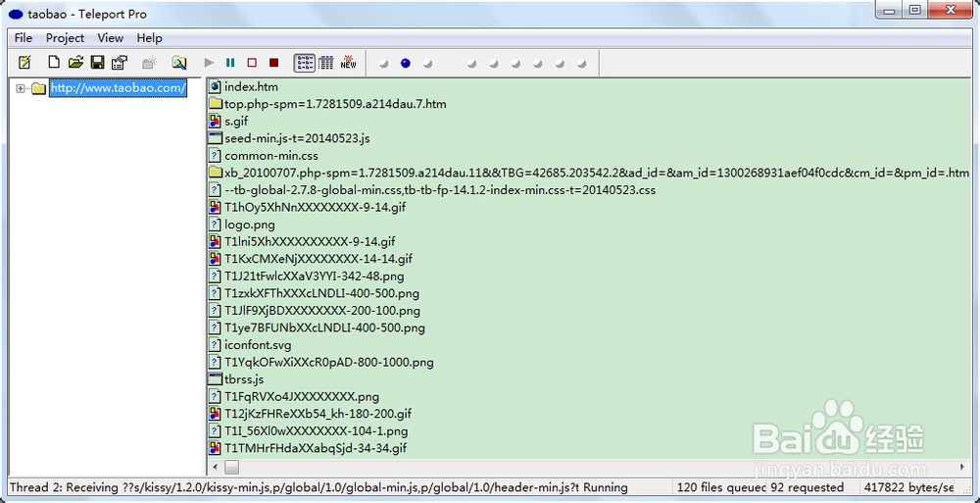Screen dimensions: 980x503
Task: Click icon of T12jKzFHReXXb54_kh-180-200.gif
Action: pyautogui.click(x=216, y=414)
